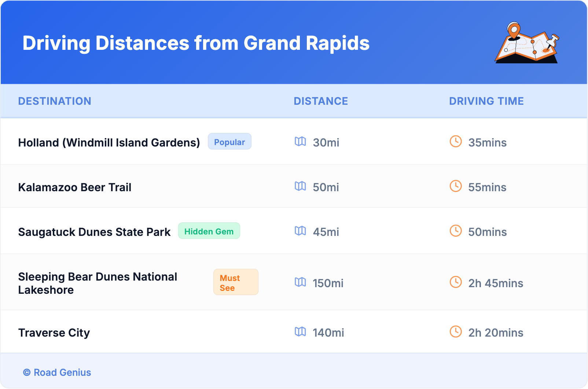Click clock icon next to 55mins

coord(456,186)
